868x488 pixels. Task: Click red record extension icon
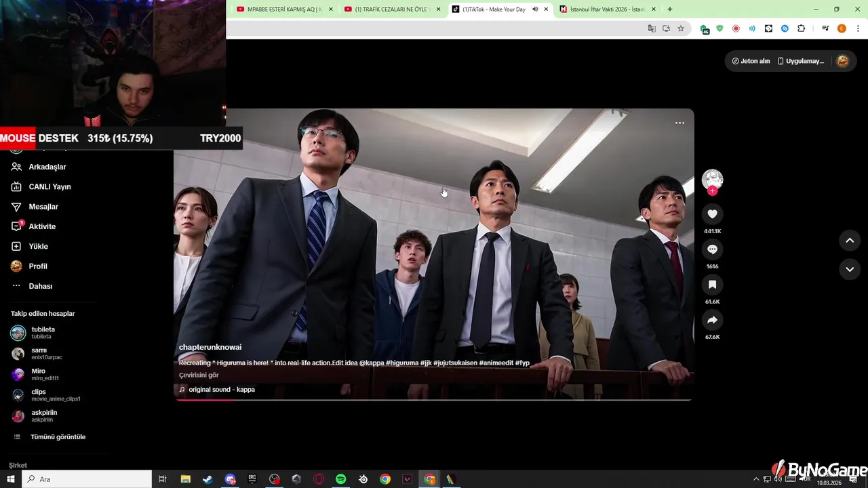[x=736, y=28]
